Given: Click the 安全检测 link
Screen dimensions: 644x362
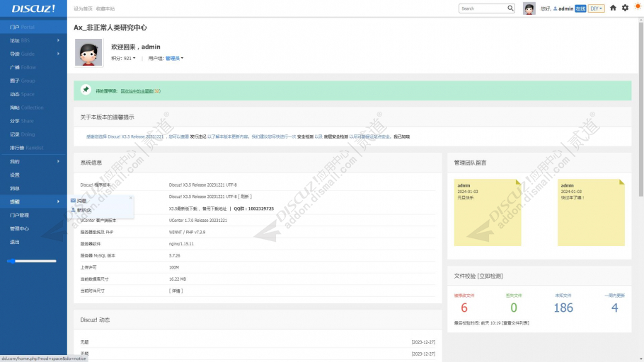Looking at the screenshot, I should pyautogui.click(x=305, y=136).
